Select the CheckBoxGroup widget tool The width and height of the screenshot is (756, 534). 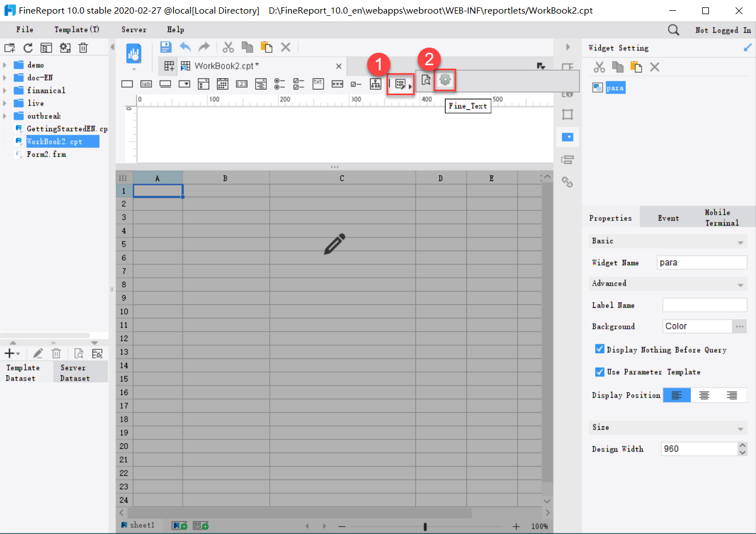point(299,83)
